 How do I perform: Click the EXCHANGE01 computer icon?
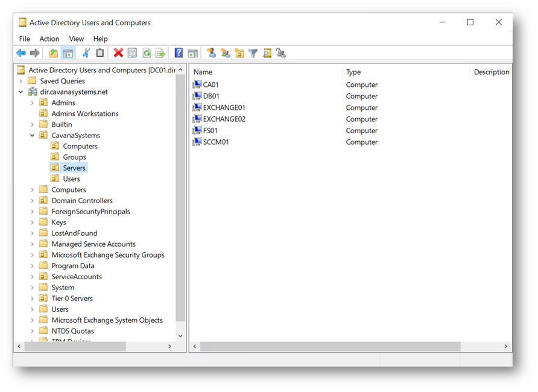click(x=197, y=107)
